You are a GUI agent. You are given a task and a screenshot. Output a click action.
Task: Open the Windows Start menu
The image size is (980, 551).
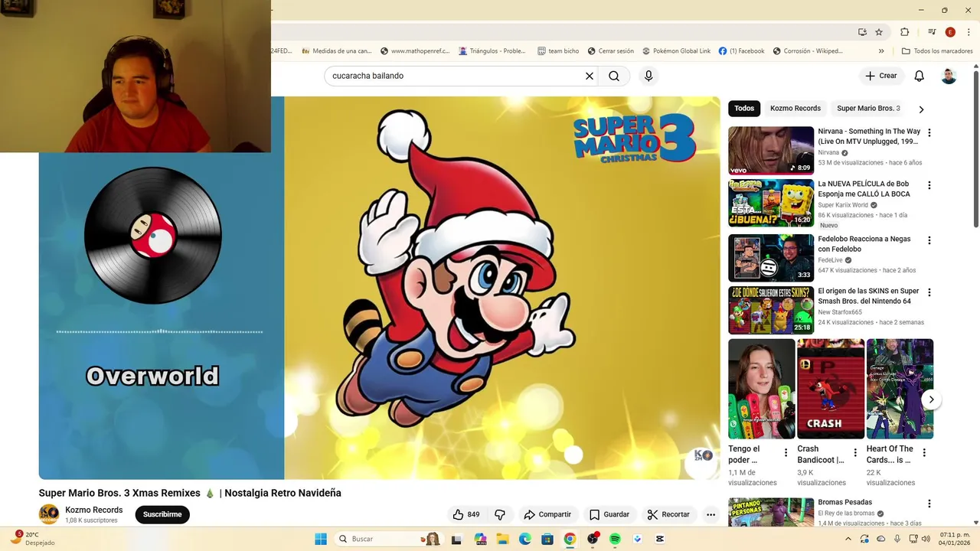pos(321,539)
